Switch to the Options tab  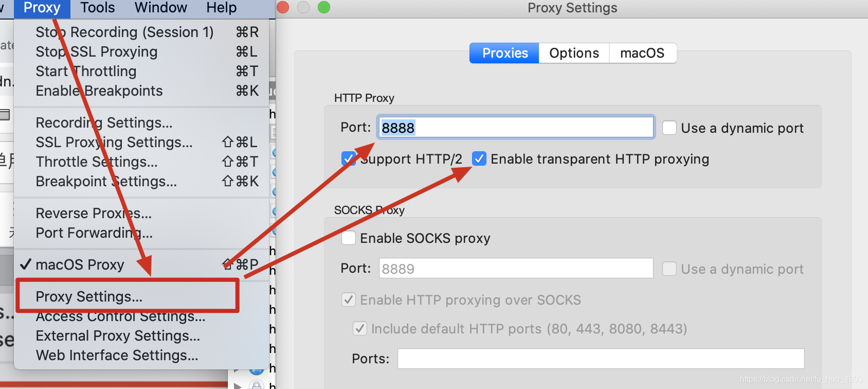[574, 53]
